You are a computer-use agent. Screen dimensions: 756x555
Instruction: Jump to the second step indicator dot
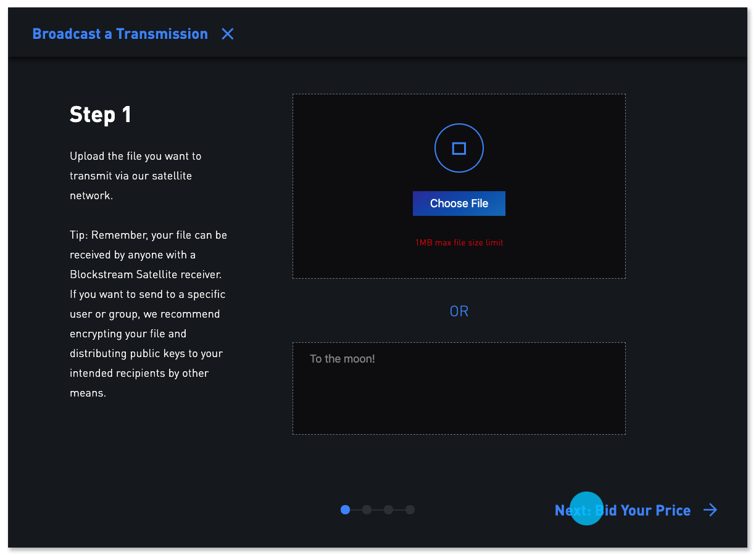tap(367, 509)
